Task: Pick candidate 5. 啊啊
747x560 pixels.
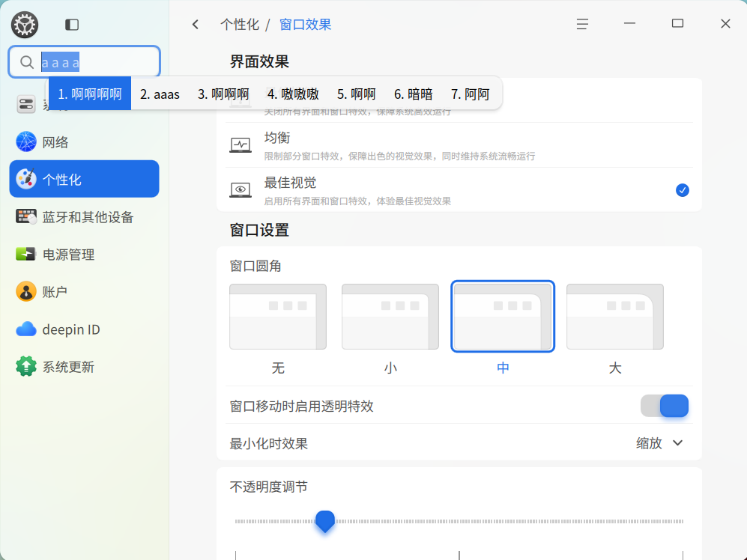Action: (x=357, y=94)
